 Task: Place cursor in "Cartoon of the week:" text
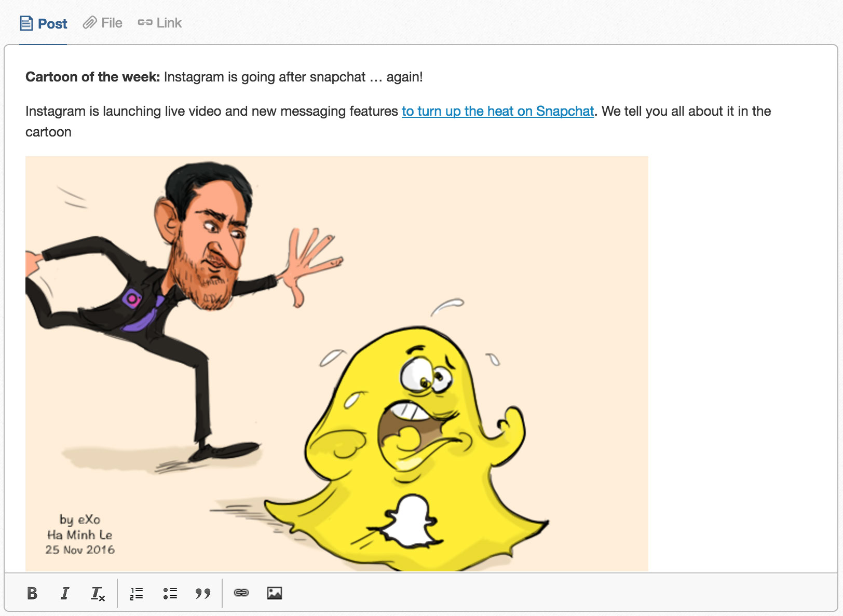[92, 77]
